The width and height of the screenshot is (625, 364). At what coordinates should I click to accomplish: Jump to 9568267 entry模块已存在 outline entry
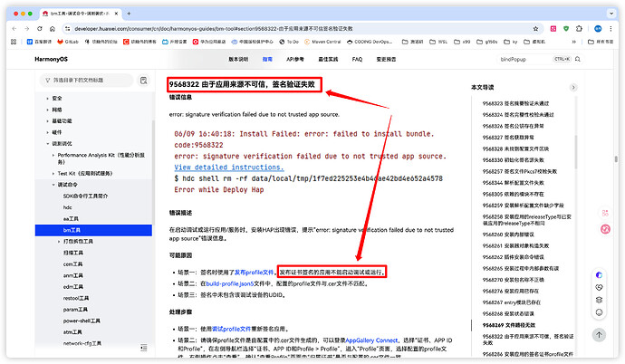(x=512, y=302)
